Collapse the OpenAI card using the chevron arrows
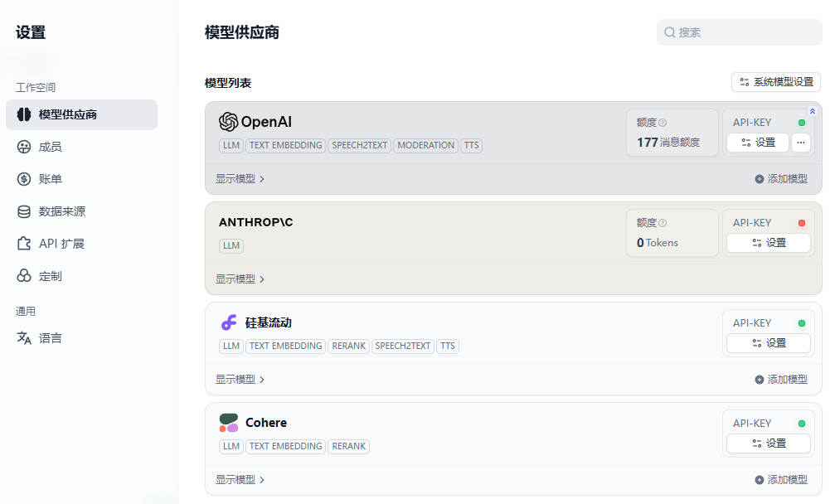The width and height of the screenshot is (830, 504). pyautogui.click(x=813, y=110)
